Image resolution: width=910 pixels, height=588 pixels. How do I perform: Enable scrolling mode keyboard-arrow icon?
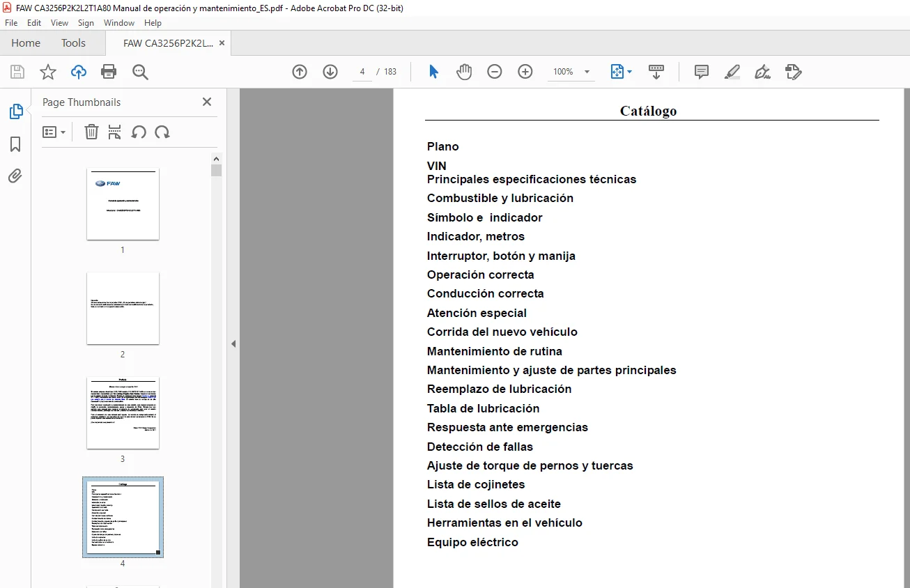click(x=656, y=72)
